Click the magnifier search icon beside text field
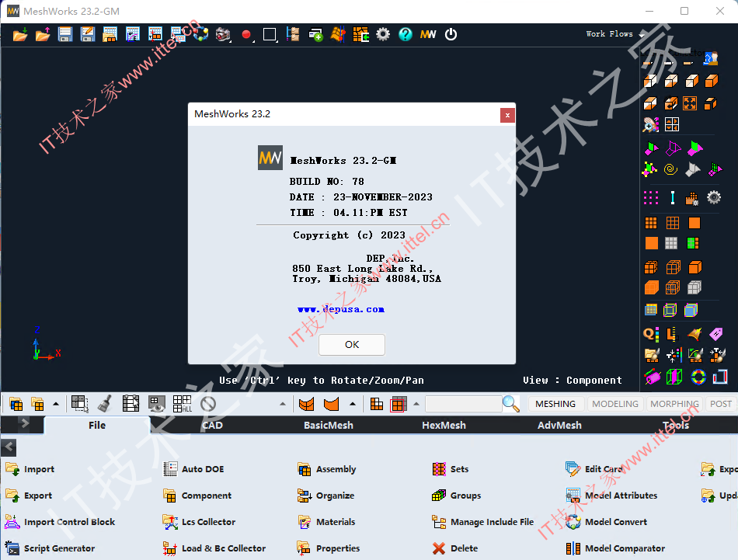Screen dimensions: 738x560 tap(510, 404)
